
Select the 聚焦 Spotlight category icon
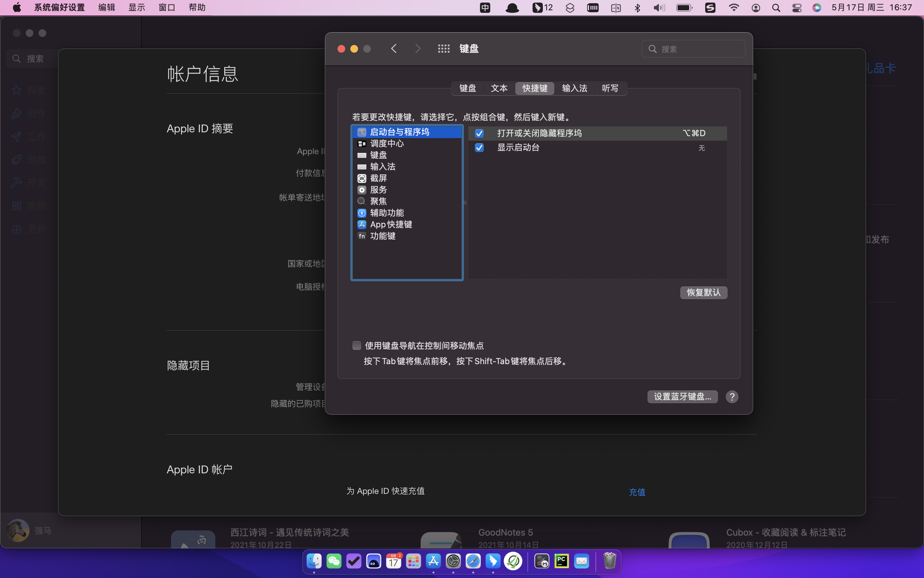[x=362, y=201]
